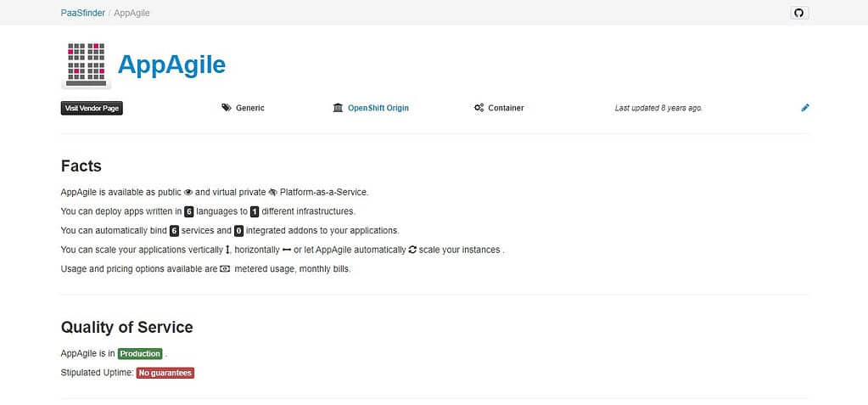Open the GitHub icon button
The height and width of the screenshot is (405, 868).
point(798,13)
